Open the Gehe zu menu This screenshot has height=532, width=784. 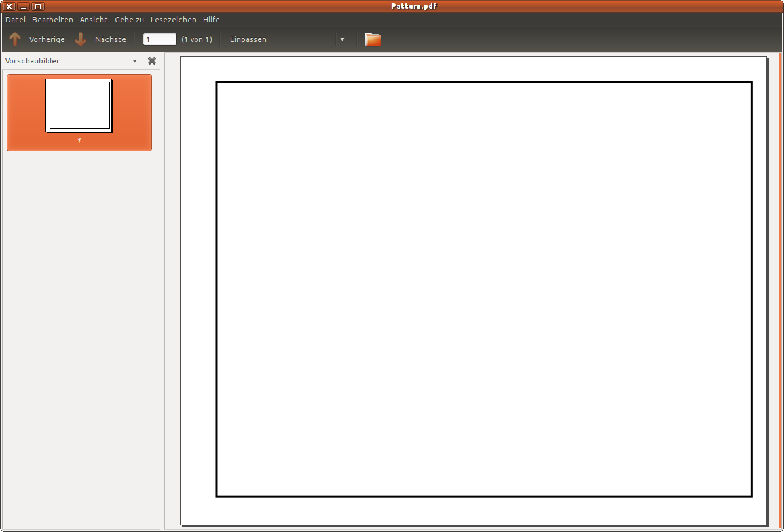pos(129,20)
